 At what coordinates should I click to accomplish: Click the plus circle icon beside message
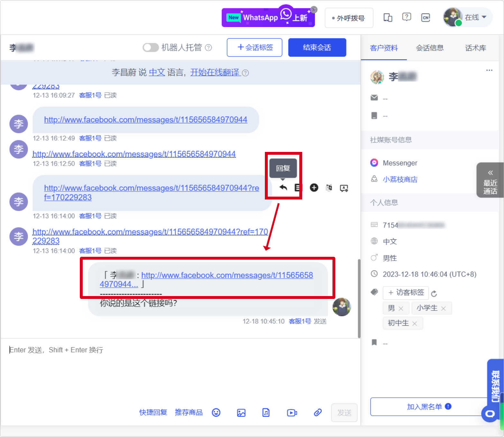click(x=314, y=188)
